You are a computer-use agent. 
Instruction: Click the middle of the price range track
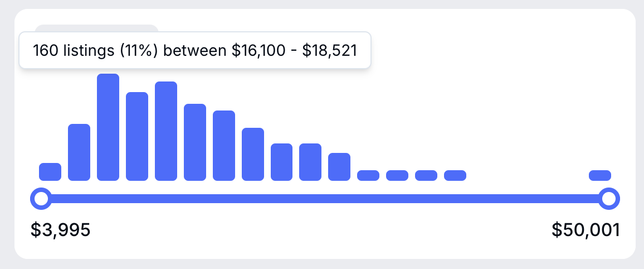[325, 198]
